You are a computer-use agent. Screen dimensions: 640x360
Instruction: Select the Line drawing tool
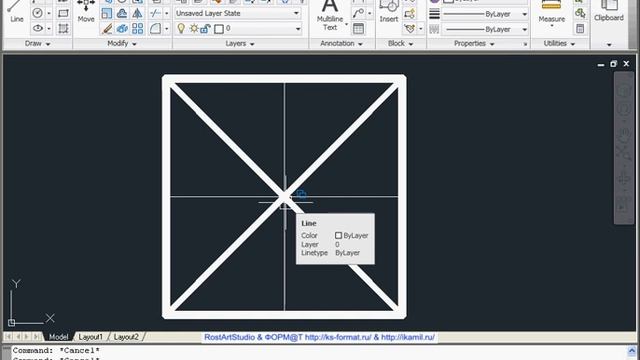pyautogui.click(x=16, y=12)
